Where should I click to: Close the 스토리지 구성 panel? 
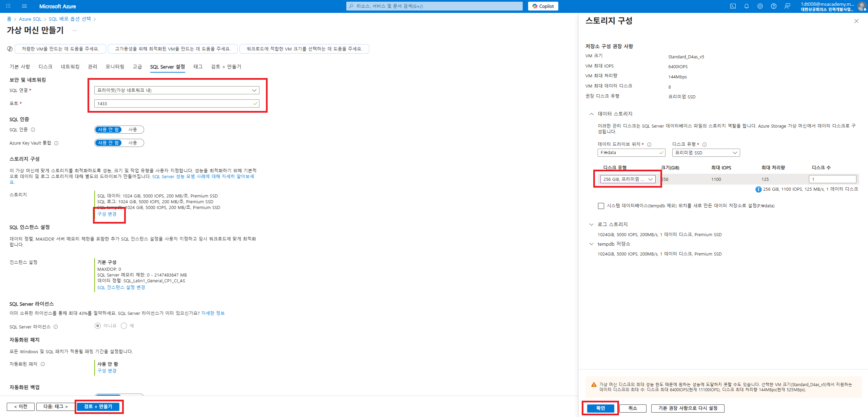pyautogui.click(x=856, y=21)
